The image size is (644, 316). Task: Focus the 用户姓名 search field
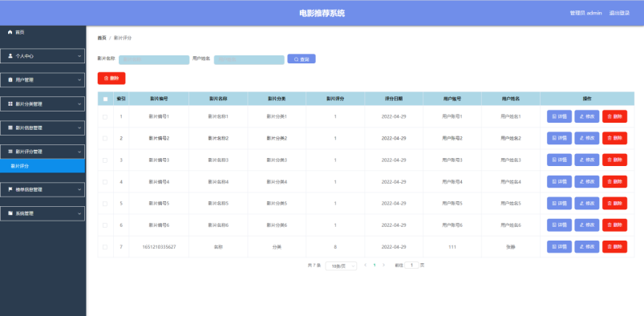pos(249,59)
